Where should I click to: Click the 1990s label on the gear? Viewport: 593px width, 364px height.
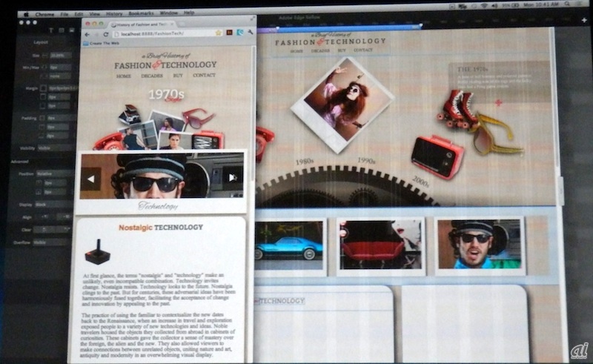[366, 160]
